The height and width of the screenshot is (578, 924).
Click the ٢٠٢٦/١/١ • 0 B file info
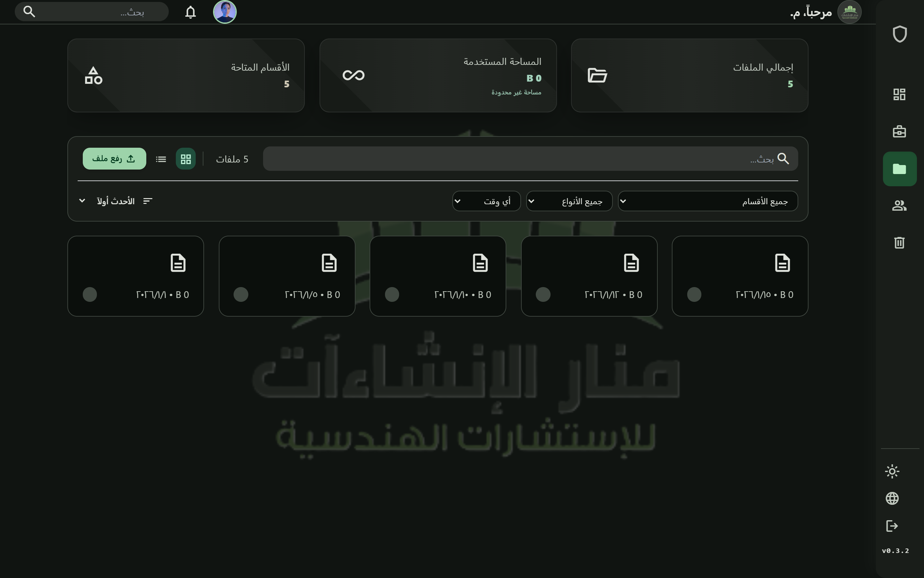coord(163,295)
